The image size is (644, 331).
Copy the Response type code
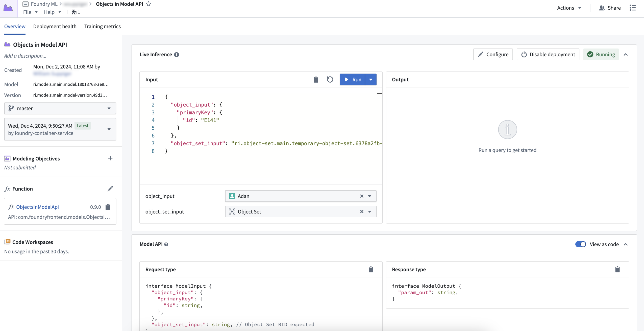[x=617, y=269]
